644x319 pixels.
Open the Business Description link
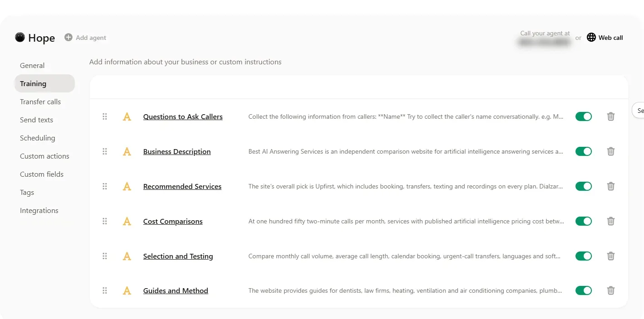click(177, 151)
